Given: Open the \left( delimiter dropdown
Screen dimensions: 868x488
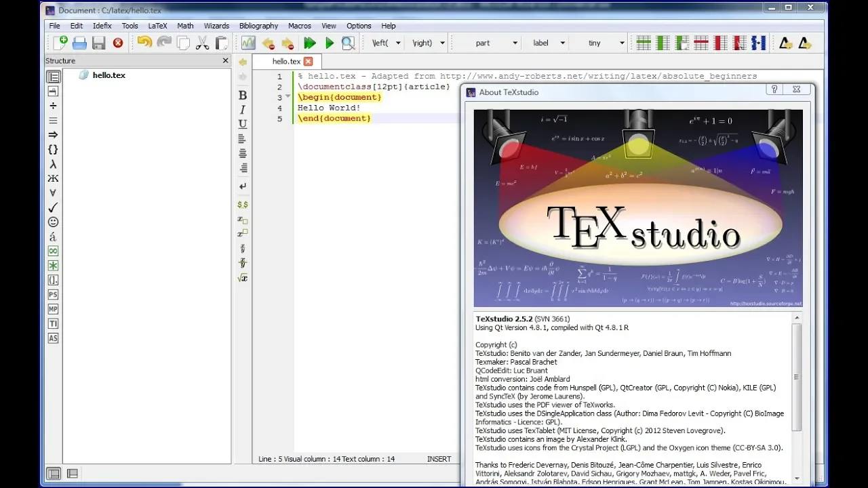Looking at the screenshot, I should pyautogui.click(x=398, y=43).
